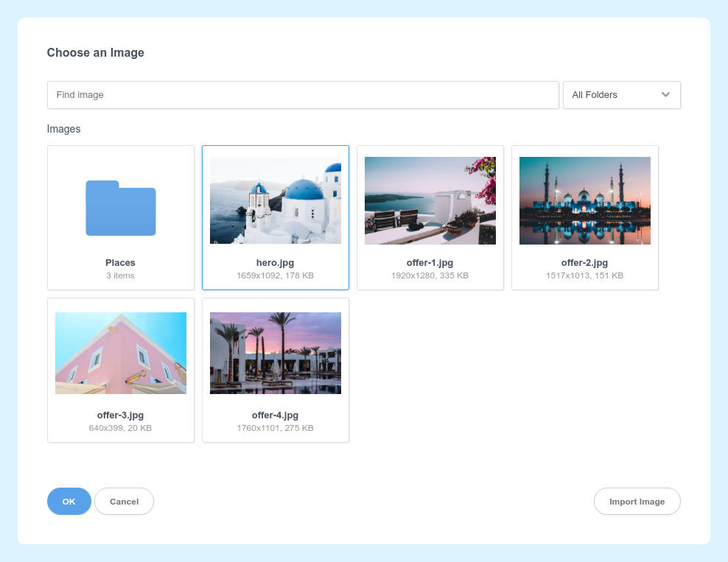This screenshot has height=562, width=728.
Task: Click the 3 items count under Places
Action: (120, 275)
